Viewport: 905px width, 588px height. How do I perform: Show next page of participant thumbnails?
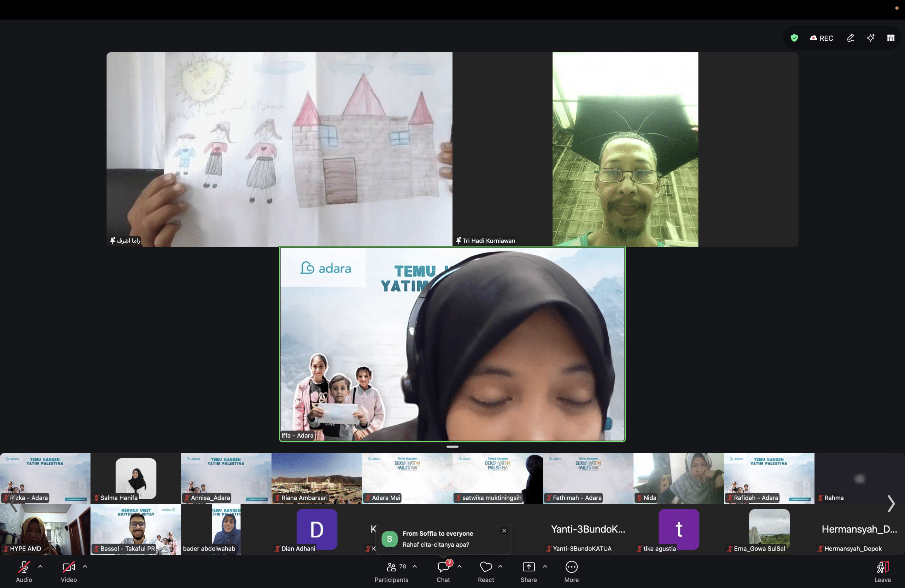coord(891,503)
